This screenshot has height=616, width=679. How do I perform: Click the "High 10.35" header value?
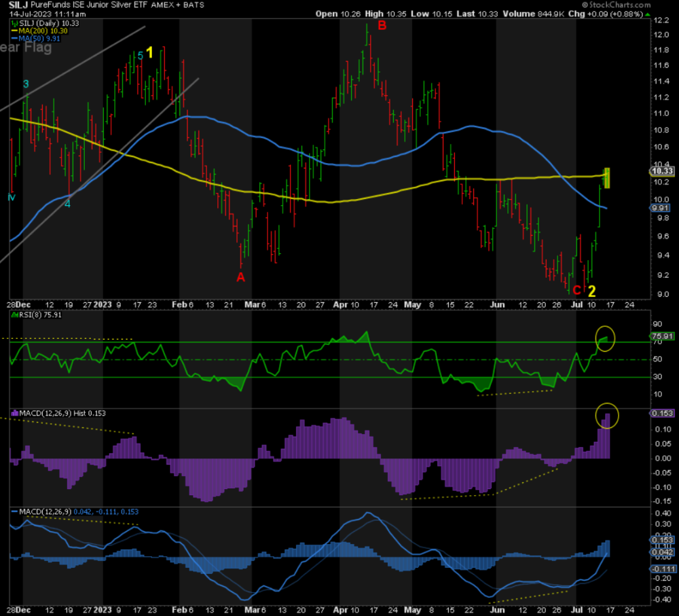386,14
